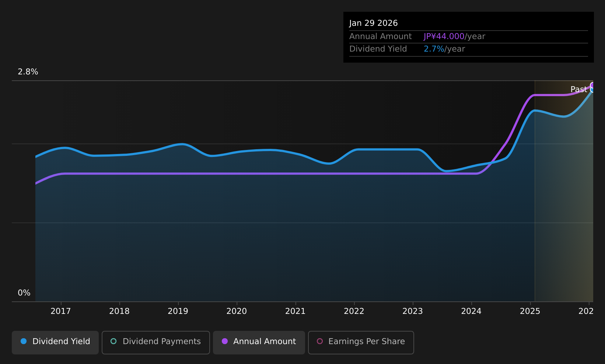Click the JP¥44.000 annual amount value

444,36
